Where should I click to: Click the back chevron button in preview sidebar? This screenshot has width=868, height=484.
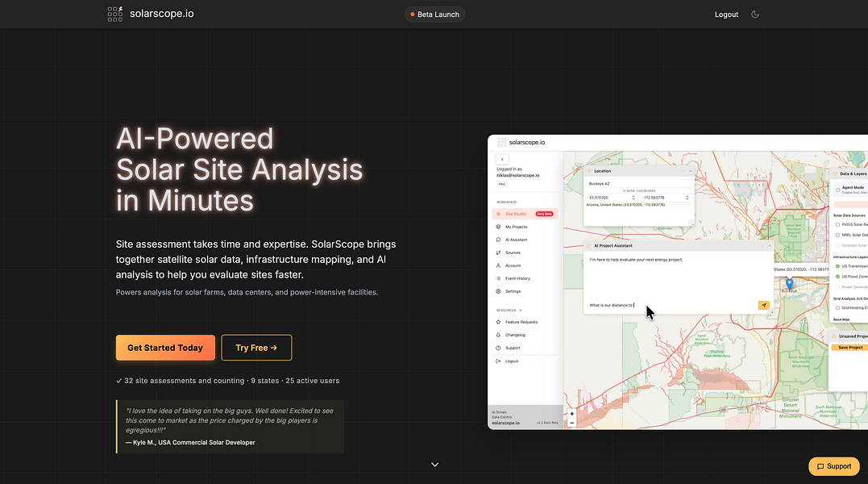502,160
